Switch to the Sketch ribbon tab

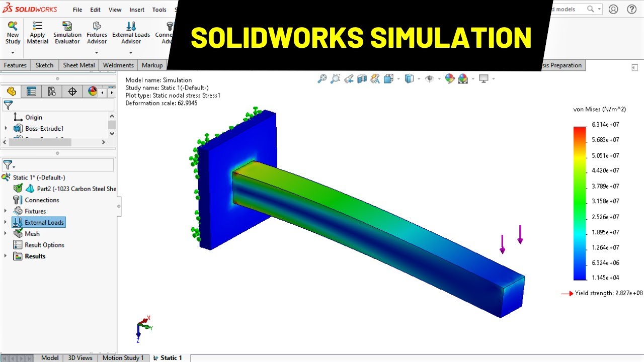[44, 65]
